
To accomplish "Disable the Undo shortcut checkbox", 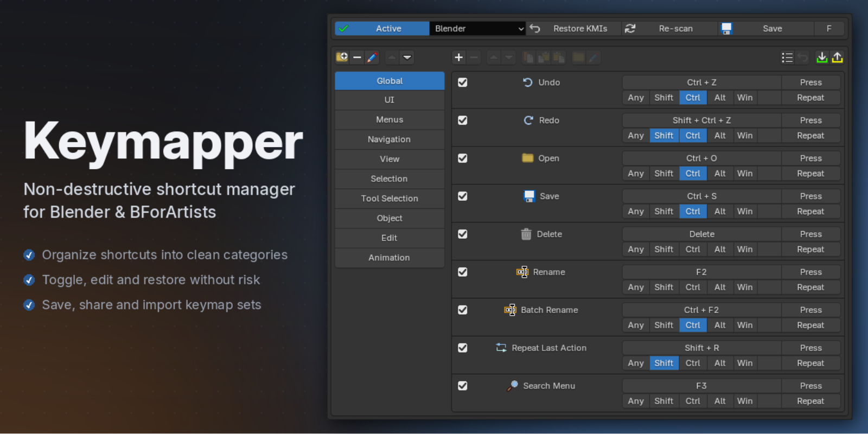I will [463, 82].
